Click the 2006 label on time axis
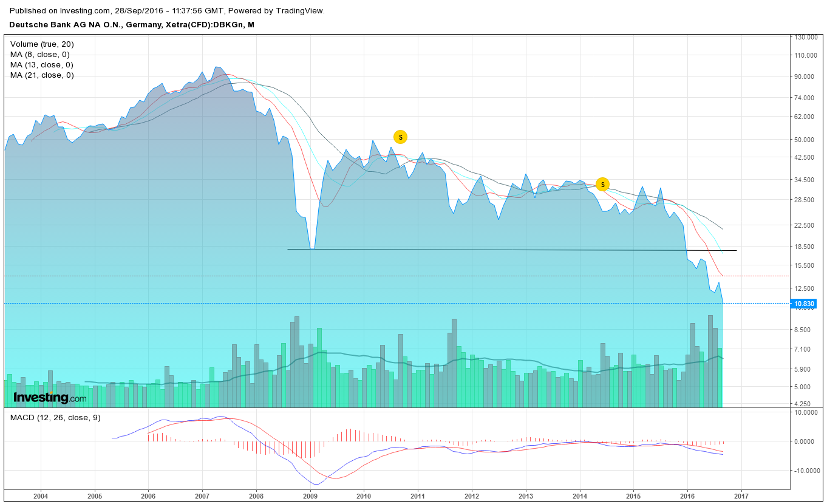Screen dimensions: 827x504 (x=148, y=497)
